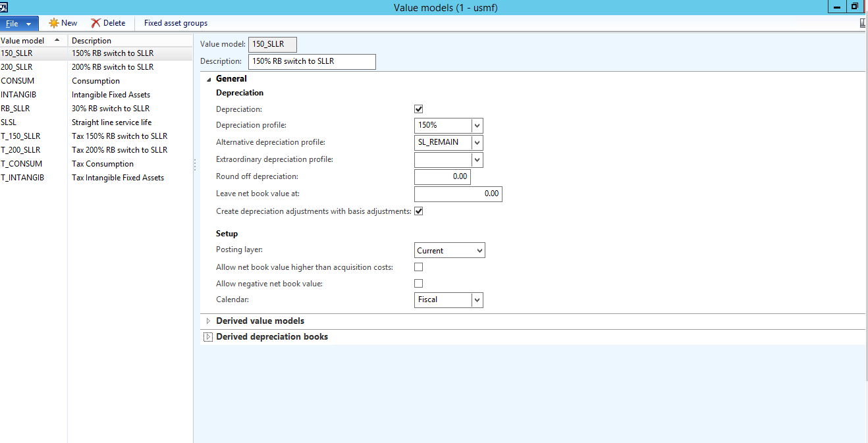The height and width of the screenshot is (443, 868).
Task: Click the window minimize button
Action: click(x=836, y=6)
